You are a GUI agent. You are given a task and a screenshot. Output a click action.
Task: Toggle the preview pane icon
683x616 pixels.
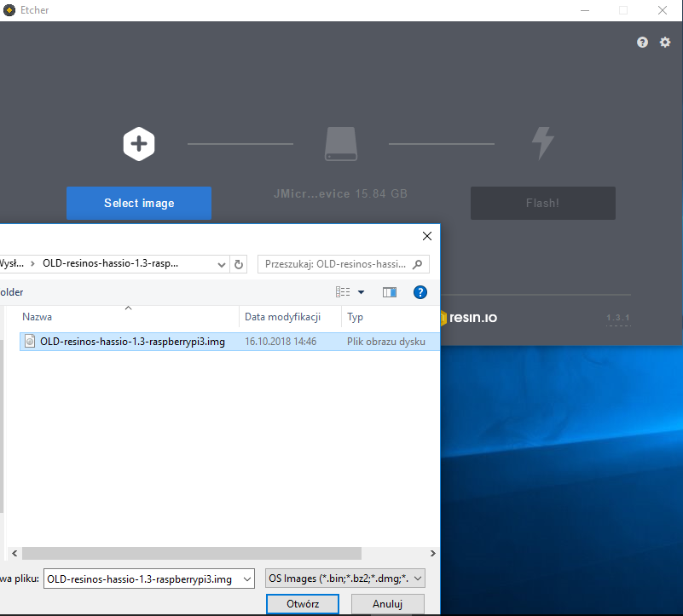pos(390,292)
